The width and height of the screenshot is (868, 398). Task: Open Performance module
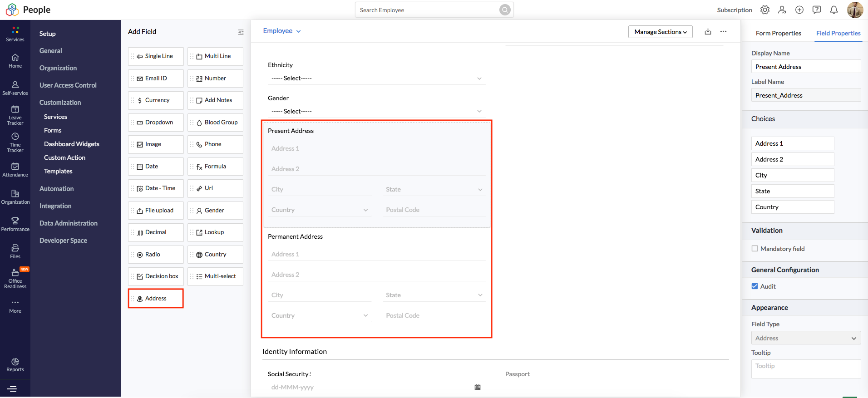click(x=15, y=224)
